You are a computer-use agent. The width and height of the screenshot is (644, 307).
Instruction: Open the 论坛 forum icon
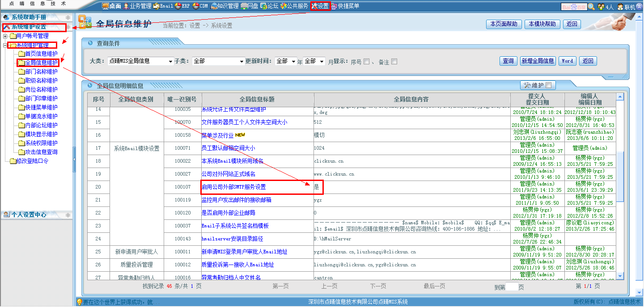click(264, 6)
